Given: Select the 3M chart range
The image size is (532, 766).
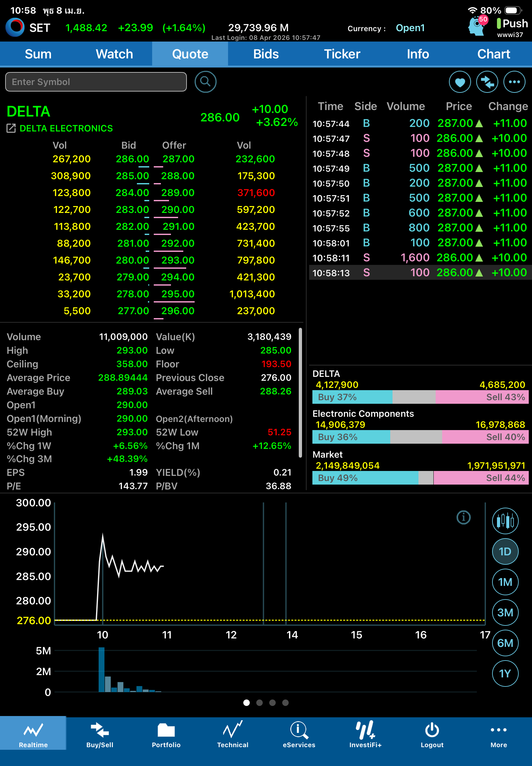Looking at the screenshot, I should 505,612.
